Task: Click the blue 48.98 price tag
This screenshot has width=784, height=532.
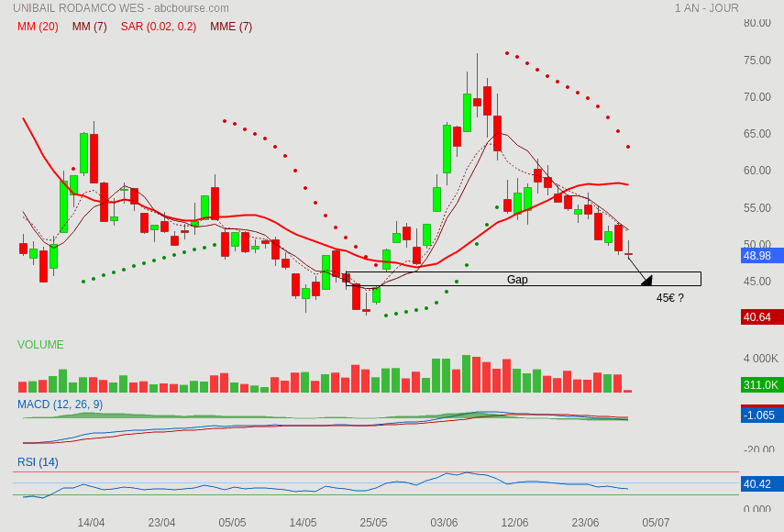Action: [762, 256]
